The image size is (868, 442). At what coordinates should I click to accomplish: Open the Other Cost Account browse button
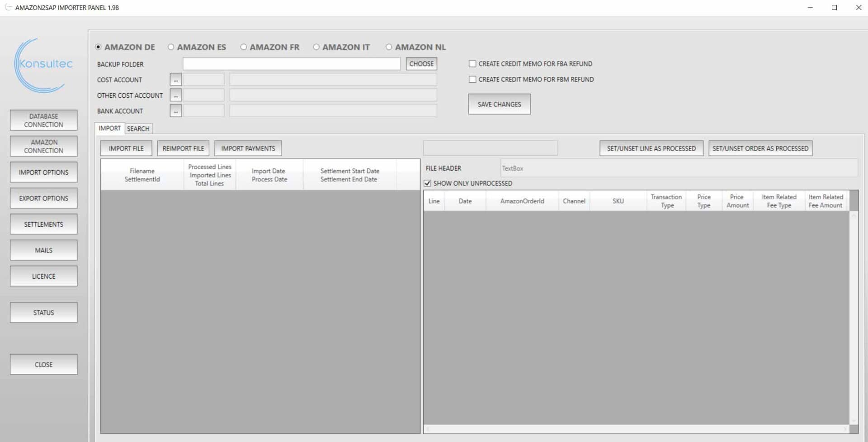[175, 95]
